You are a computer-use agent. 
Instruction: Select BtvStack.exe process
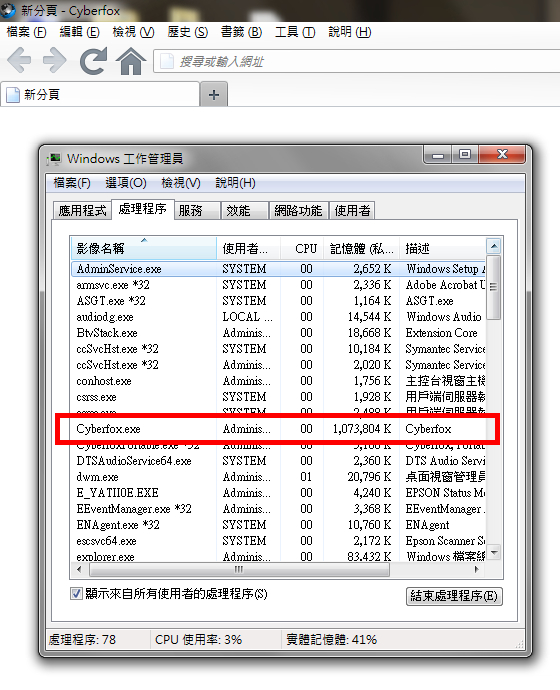coord(278,333)
